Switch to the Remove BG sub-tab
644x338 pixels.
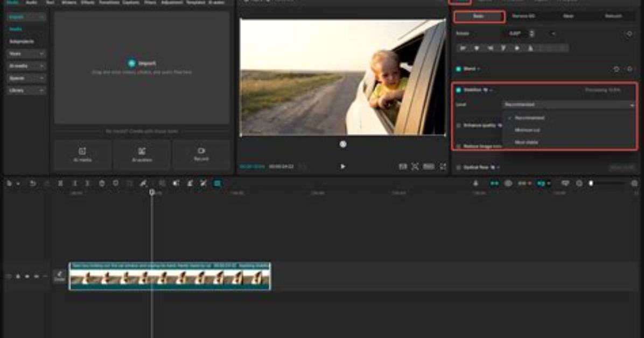[524, 17]
